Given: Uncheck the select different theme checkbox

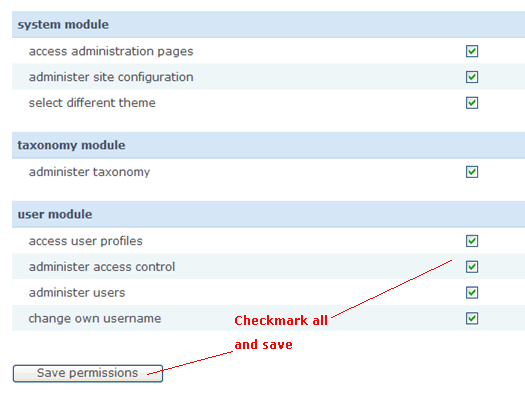Looking at the screenshot, I should 472,103.
